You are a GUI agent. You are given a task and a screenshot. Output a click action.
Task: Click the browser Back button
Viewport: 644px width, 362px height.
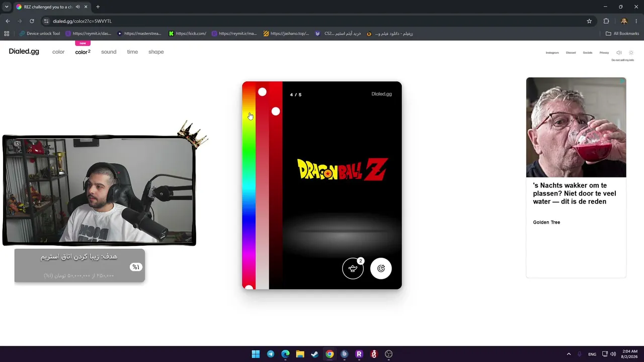coord(8,21)
